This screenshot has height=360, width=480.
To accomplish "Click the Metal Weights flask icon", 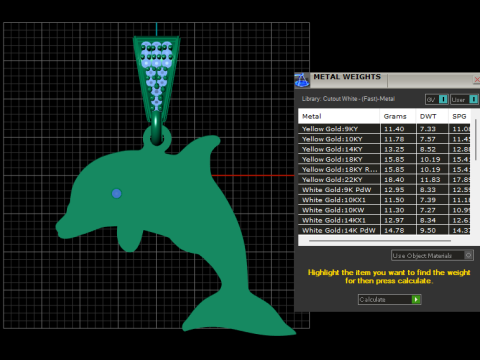I will pos(302,80).
